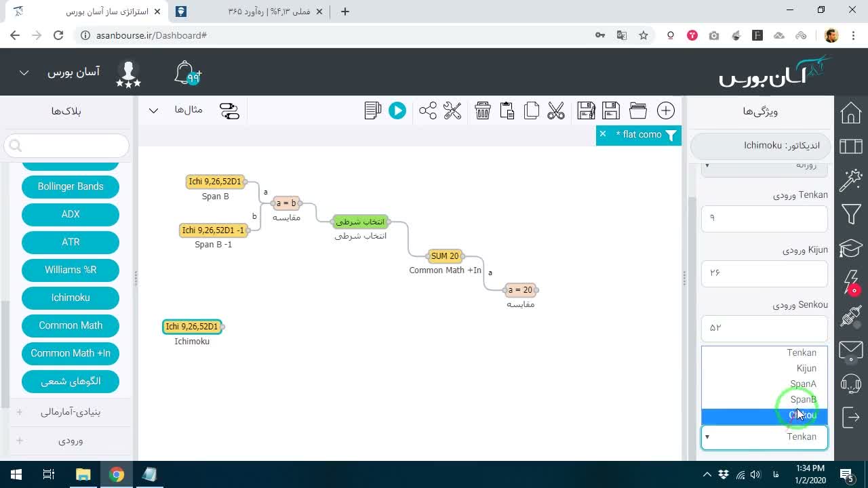Select Chikou from the dropdown list
Image resolution: width=868 pixels, height=488 pixels.
764,415
